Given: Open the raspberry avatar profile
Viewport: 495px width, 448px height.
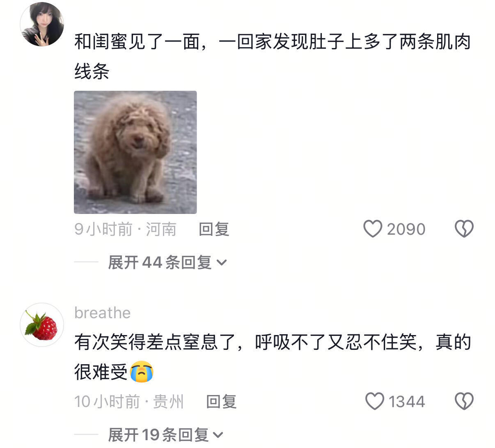Looking at the screenshot, I should click(x=42, y=325).
